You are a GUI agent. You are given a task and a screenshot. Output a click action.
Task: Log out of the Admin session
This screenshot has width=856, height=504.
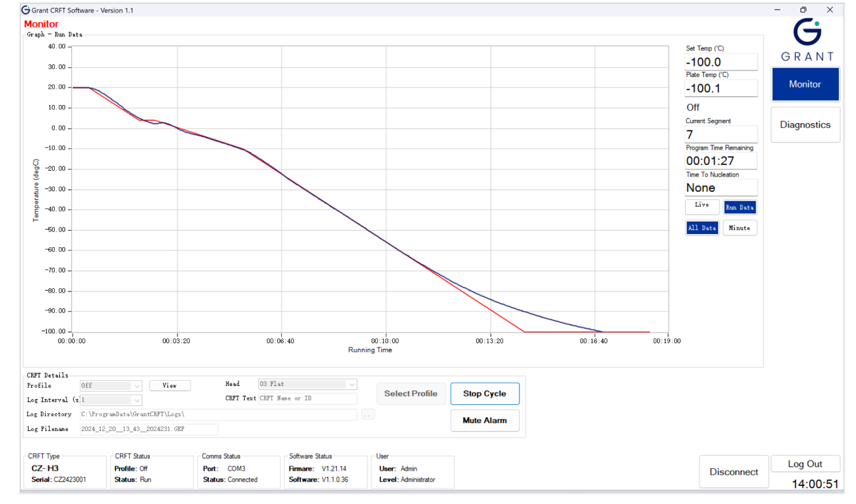point(804,464)
